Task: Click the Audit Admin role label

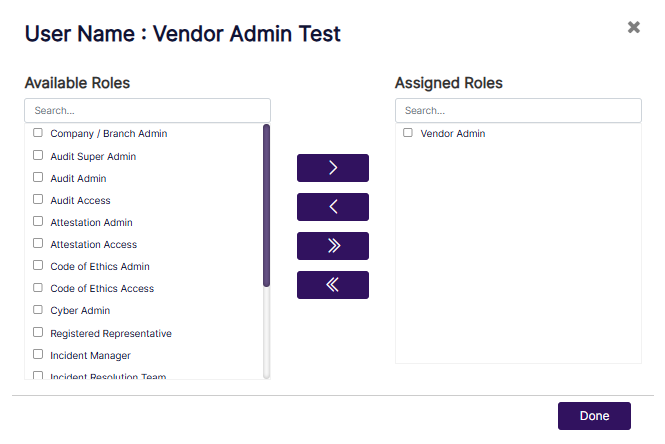Action: 78,179
